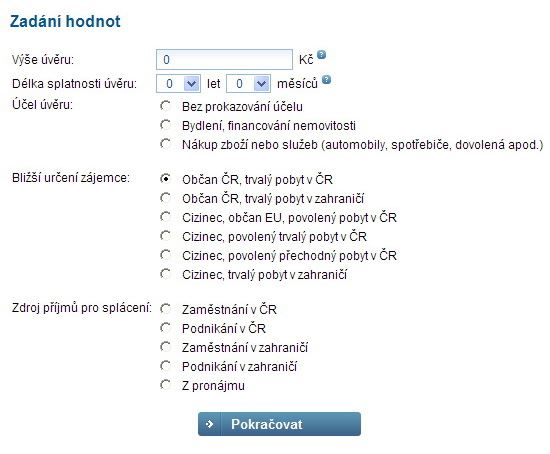Choose Nákup zboží nebo služeb option
Image resolution: width=550 pixels, height=454 pixels.
point(165,144)
